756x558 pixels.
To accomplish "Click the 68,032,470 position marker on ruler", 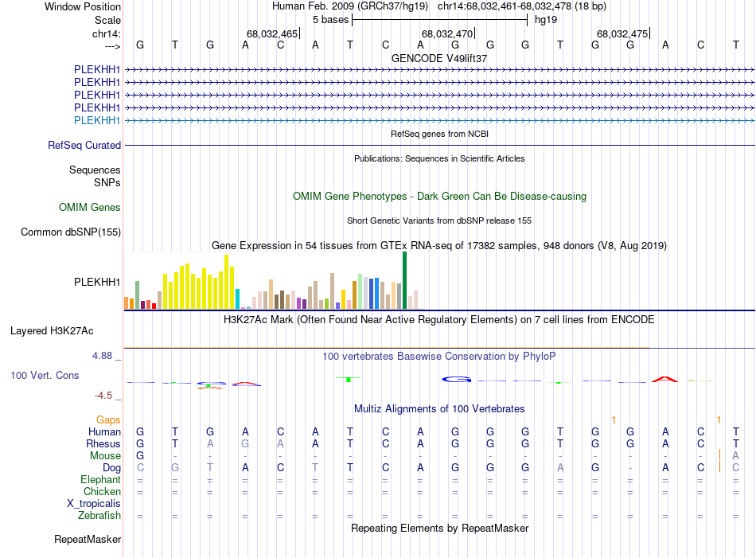I will click(448, 33).
